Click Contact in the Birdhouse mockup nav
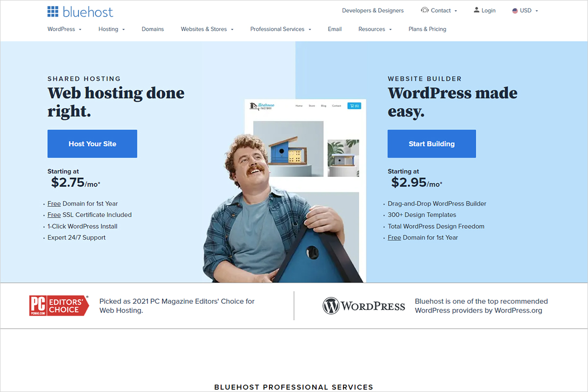 pos(337,106)
